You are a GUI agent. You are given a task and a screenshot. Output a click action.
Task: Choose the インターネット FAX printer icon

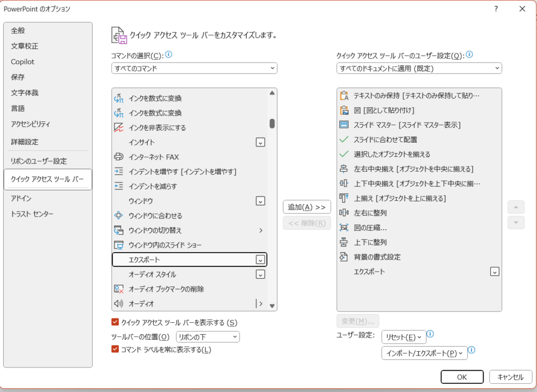click(119, 157)
